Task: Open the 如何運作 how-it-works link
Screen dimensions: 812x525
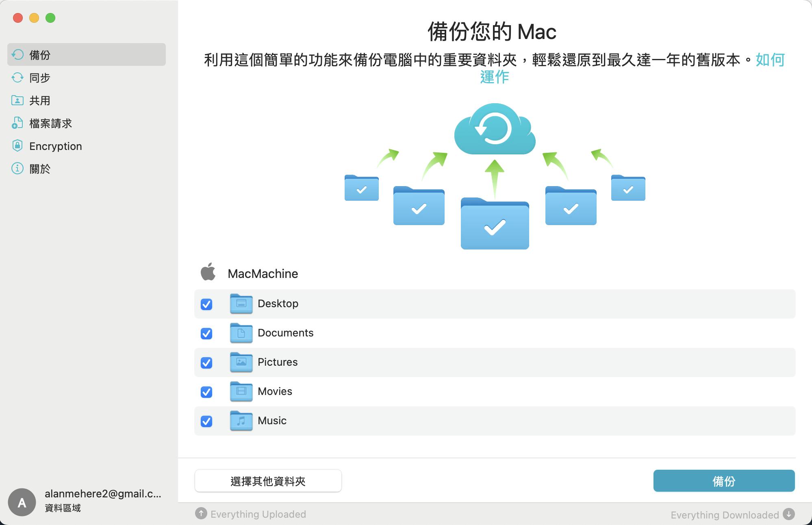Action: [769, 60]
